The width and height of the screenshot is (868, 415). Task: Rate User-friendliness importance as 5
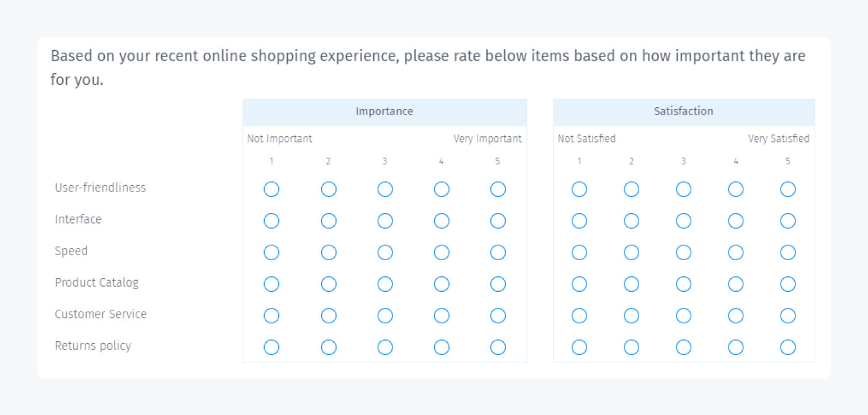pos(498,189)
